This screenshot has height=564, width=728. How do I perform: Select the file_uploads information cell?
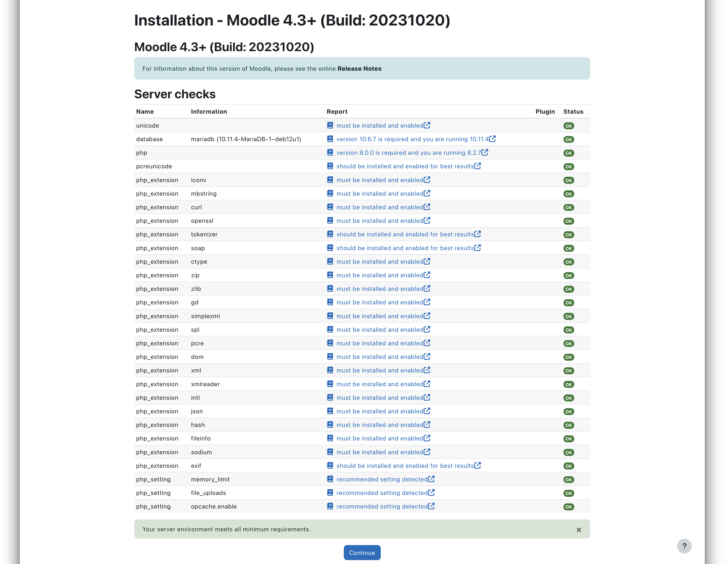[x=208, y=493]
